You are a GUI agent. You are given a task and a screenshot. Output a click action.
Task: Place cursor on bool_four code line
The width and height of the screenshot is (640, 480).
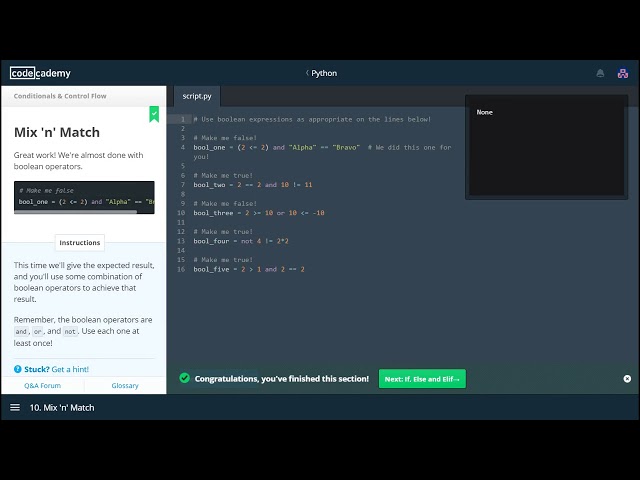(x=241, y=241)
